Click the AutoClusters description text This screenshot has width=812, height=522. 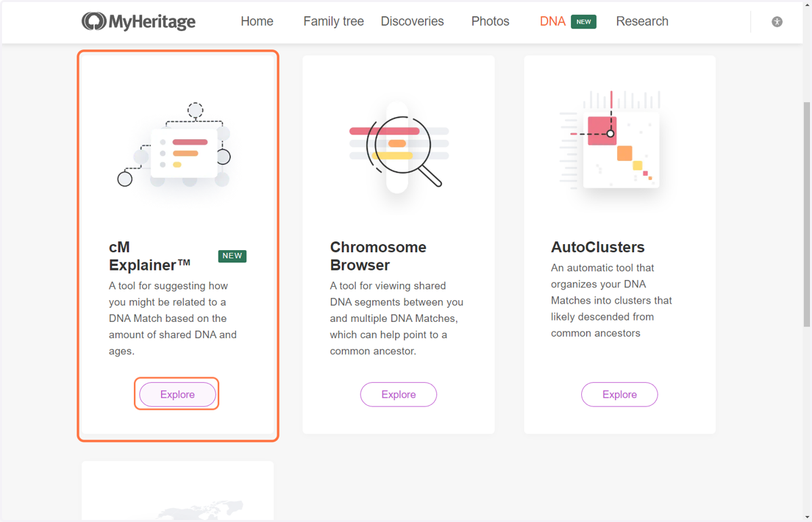pos(612,300)
